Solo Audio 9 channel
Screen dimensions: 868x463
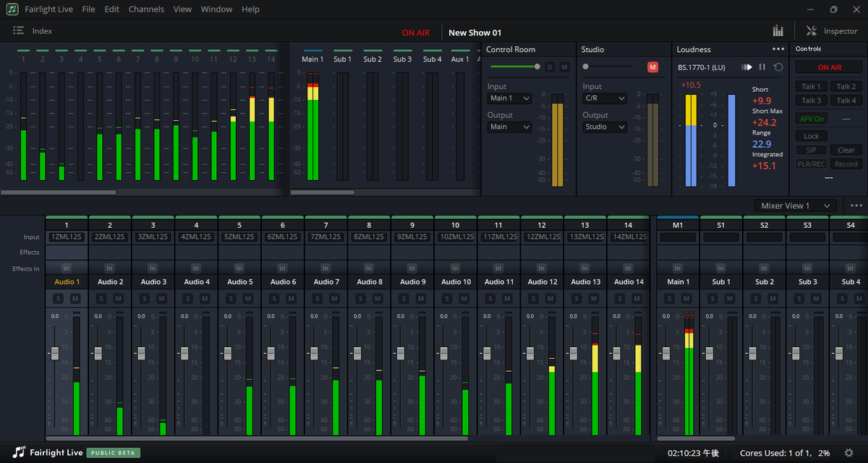(404, 299)
